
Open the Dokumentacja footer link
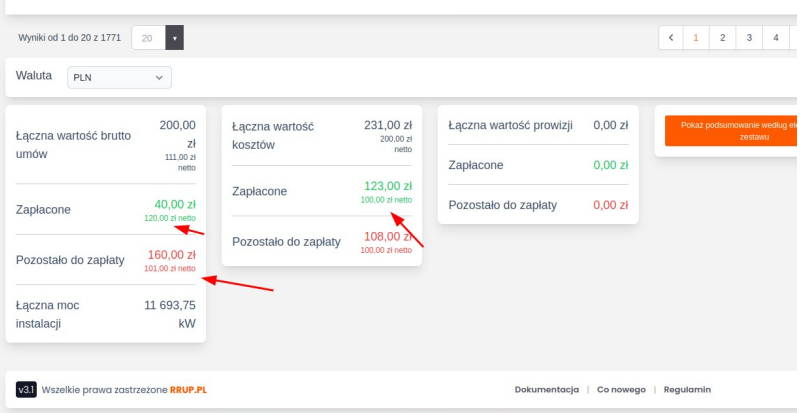(546, 389)
